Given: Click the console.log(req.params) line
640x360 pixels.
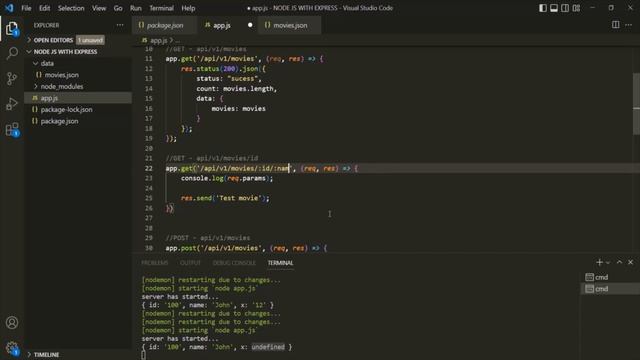Looking at the screenshot, I should (x=227, y=178).
